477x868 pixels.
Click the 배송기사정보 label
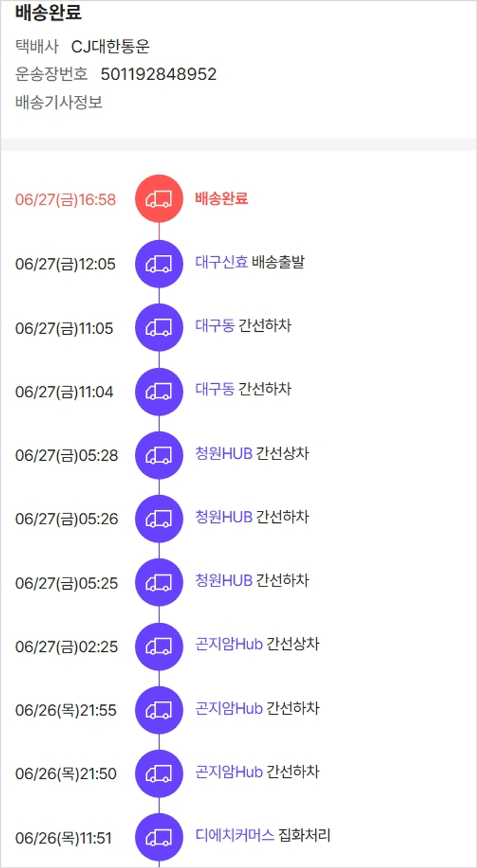pyautogui.click(x=59, y=102)
